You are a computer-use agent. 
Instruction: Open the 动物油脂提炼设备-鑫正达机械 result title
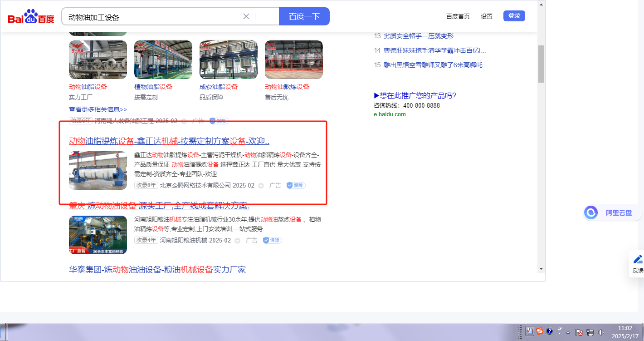coord(169,141)
